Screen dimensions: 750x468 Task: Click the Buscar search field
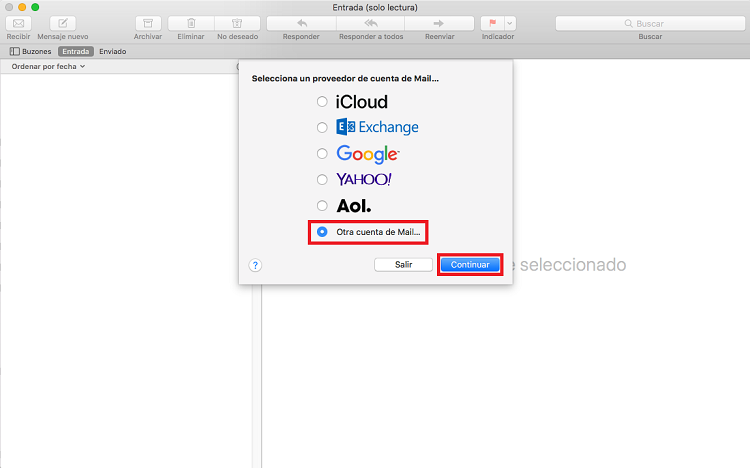point(650,23)
